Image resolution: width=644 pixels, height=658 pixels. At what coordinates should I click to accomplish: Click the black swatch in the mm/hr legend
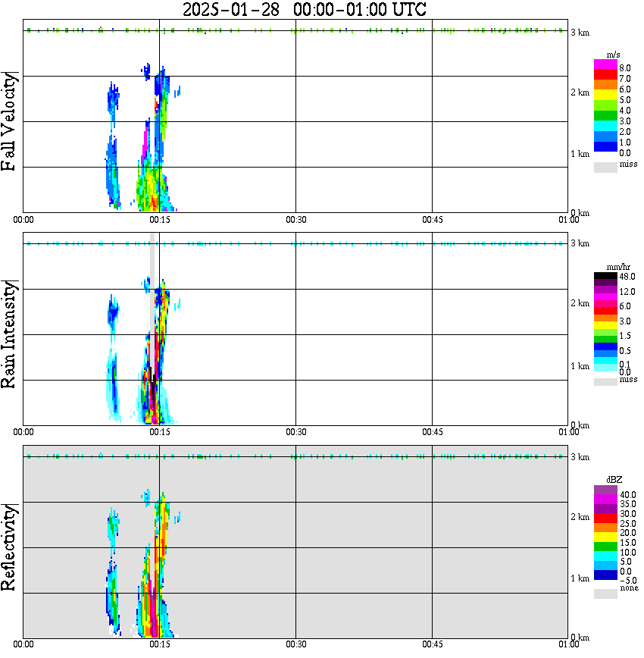point(605,276)
